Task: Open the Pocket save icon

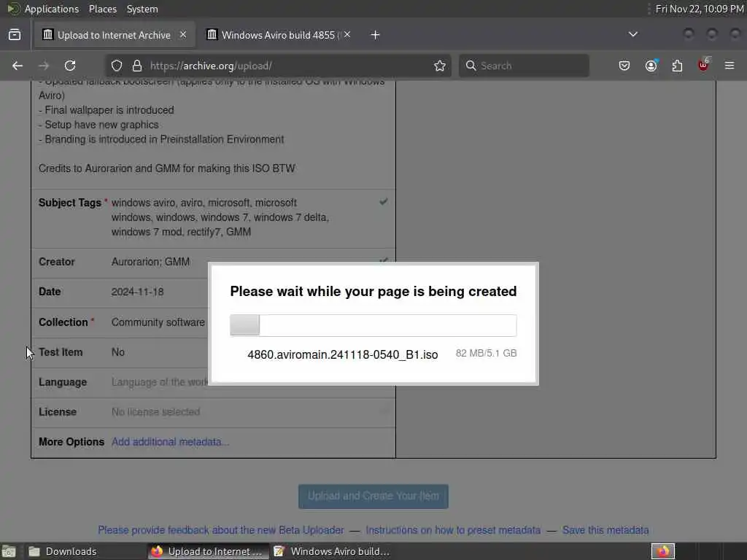Action: 624,66
